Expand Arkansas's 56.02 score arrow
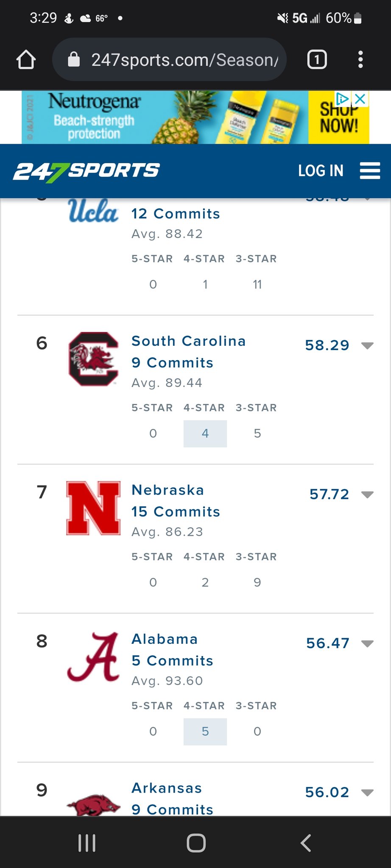391x868 pixels. coord(367,792)
